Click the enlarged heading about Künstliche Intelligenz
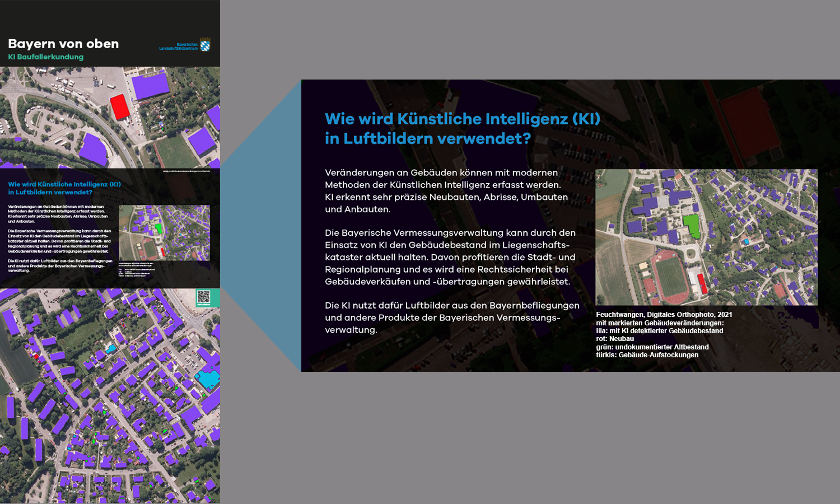Screen dimensions: 840x504 (462, 128)
